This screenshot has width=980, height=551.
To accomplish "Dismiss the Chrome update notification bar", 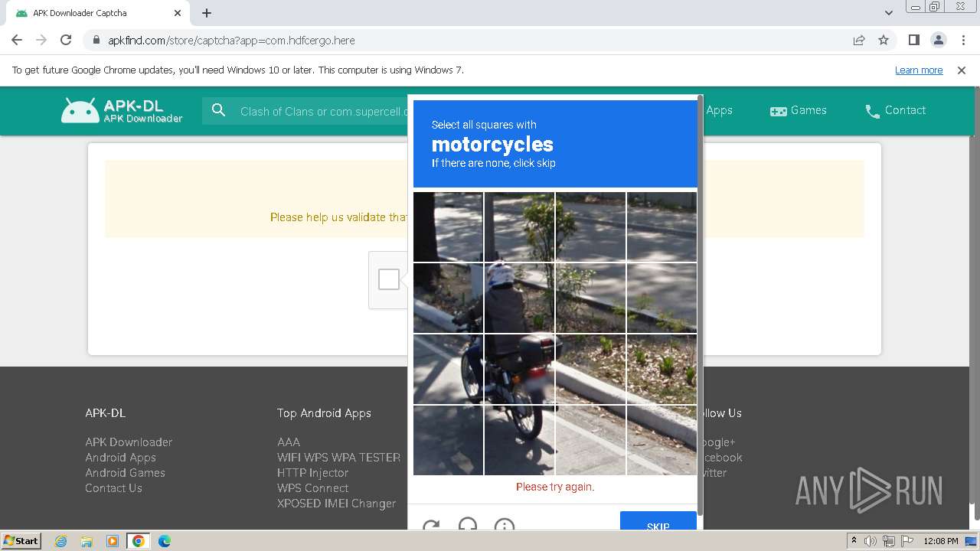I will click(962, 70).
